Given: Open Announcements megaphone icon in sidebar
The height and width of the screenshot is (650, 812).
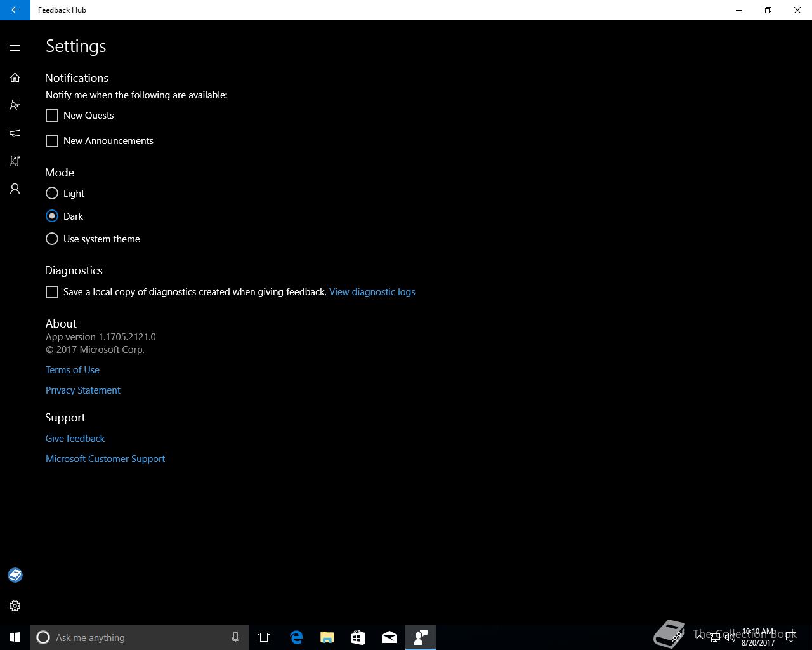Looking at the screenshot, I should 15,133.
